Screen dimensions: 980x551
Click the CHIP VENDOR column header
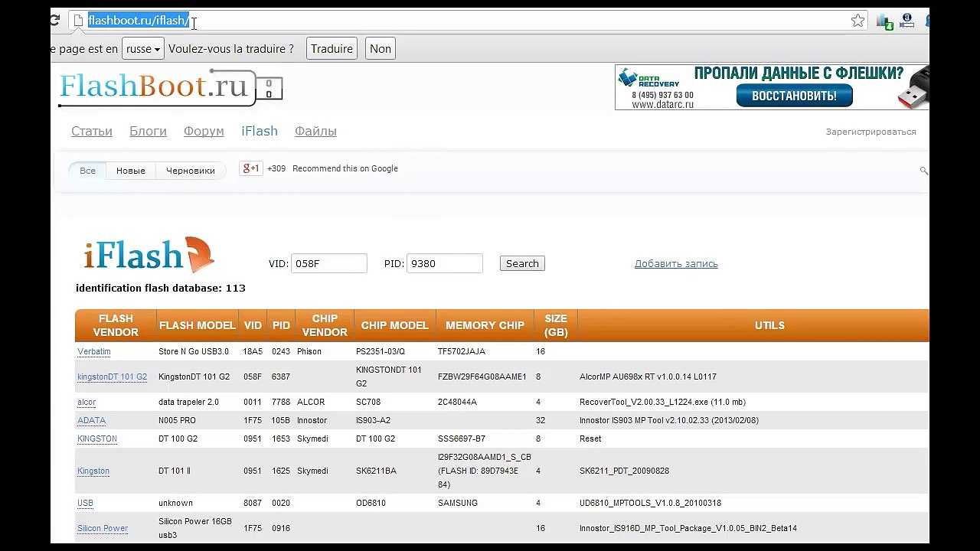(x=325, y=325)
